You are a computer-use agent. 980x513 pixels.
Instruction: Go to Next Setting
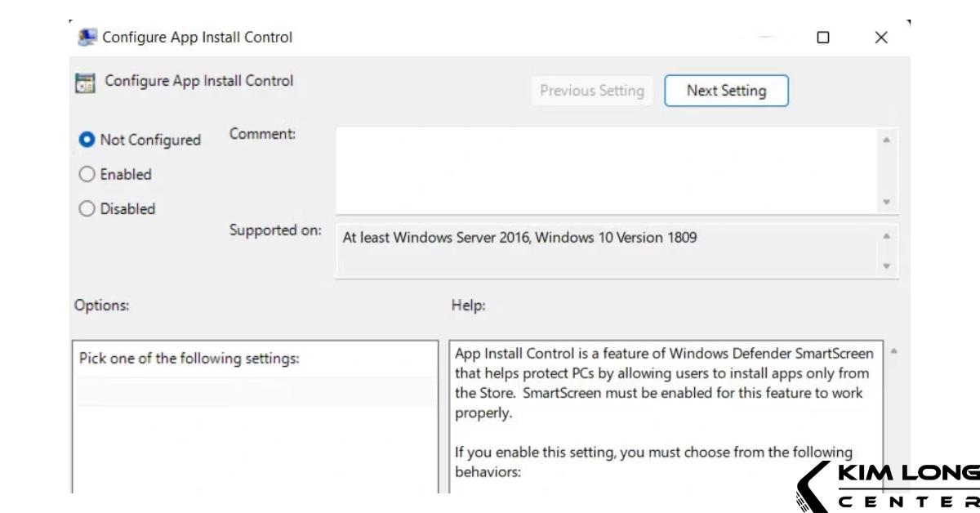pyautogui.click(x=726, y=91)
